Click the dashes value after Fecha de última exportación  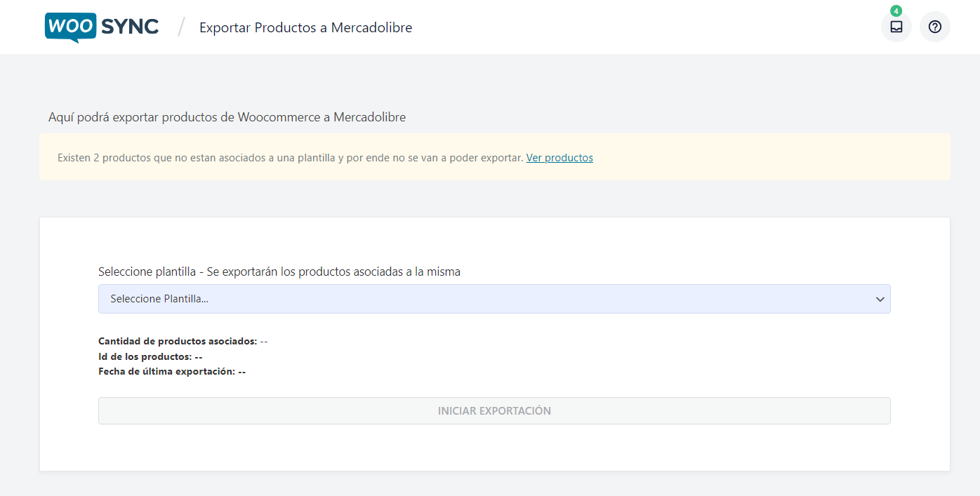pos(242,372)
